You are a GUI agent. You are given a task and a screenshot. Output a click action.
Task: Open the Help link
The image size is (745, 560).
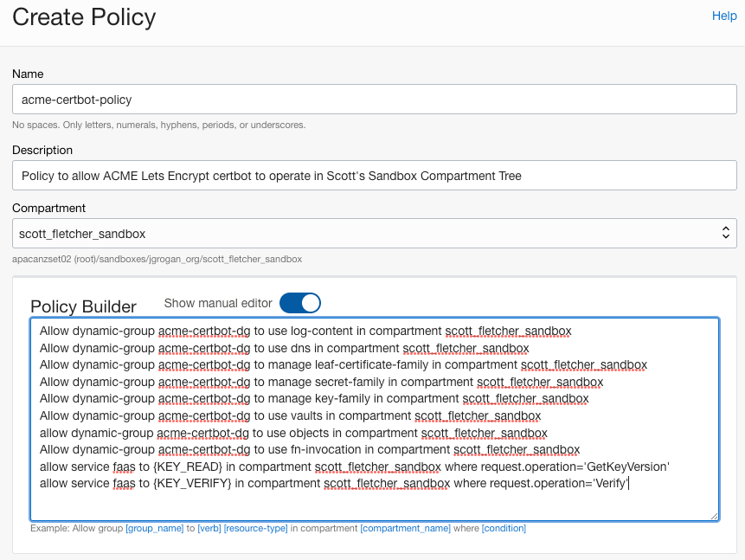tap(723, 16)
